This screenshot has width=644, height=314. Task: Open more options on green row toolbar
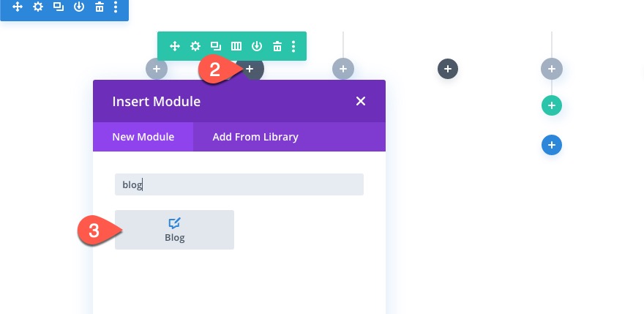coord(293,46)
